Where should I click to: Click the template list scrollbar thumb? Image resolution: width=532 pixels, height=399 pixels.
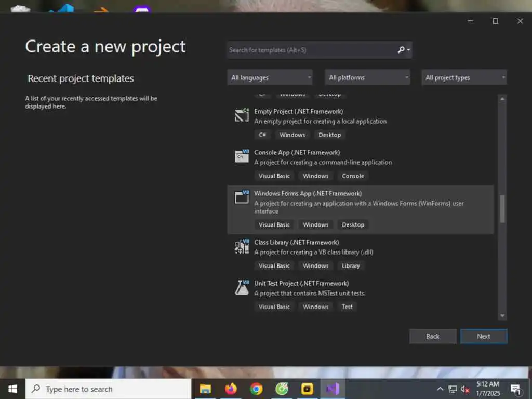[x=502, y=209]
